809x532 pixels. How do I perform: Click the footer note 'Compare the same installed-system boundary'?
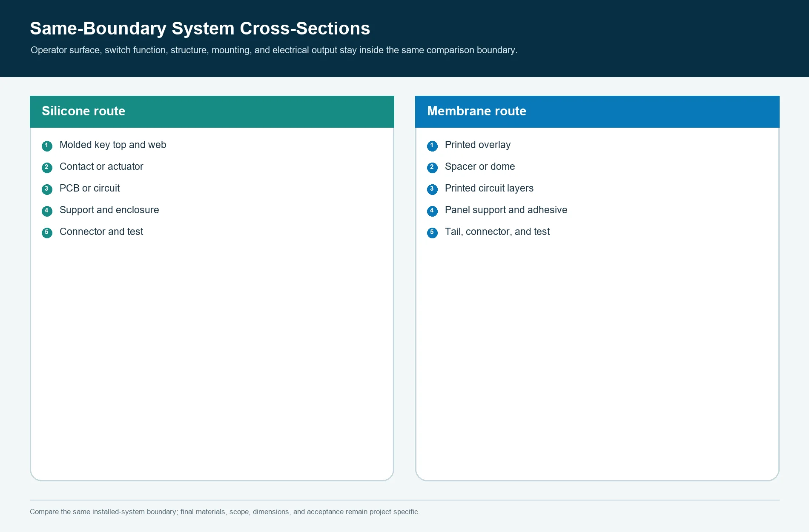click(x=225, y=512)
